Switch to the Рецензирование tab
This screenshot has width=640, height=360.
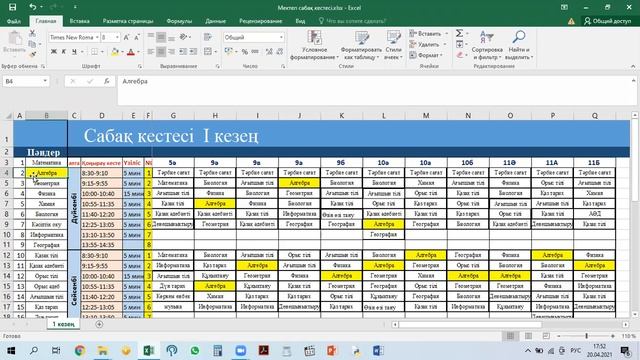260,21
